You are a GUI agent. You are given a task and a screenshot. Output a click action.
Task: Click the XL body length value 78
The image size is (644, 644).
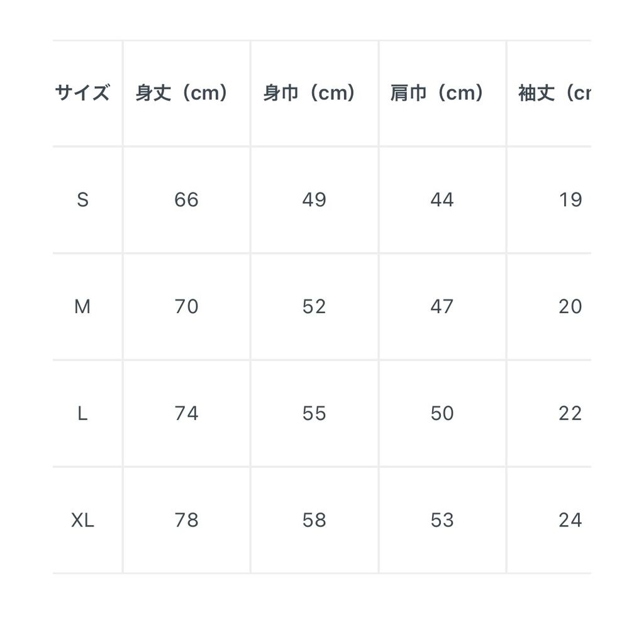click(186, 521)
